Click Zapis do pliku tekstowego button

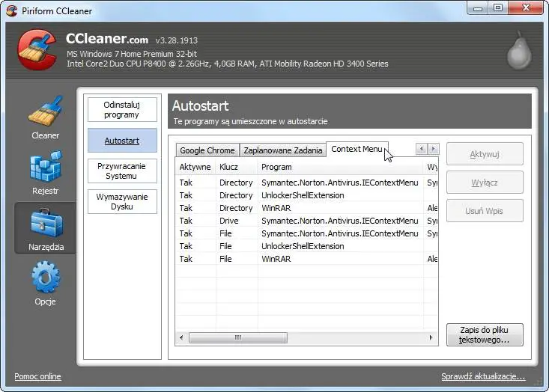(484, 334)
